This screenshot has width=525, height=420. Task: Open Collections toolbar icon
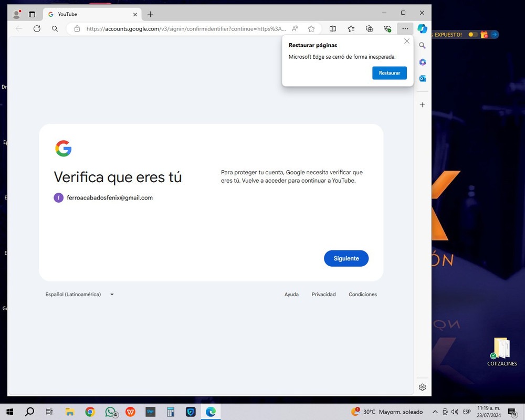(x=369, y=29)
